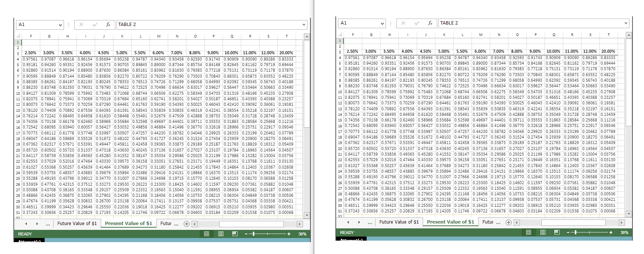Click the Enter checkmark icon in right window formula bar
This screenshot has width=644, height=254.
click(417, 23)
